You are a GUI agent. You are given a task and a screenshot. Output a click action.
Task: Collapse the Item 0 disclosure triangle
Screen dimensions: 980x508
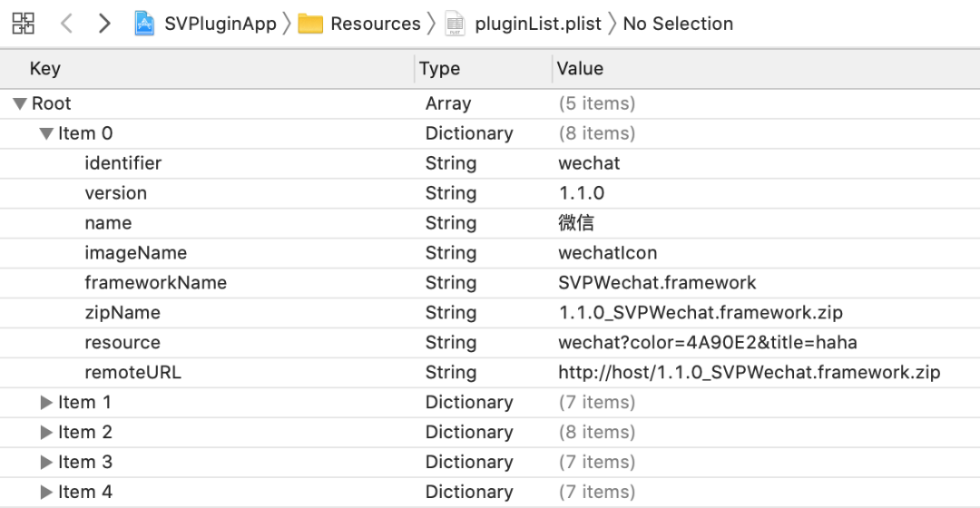pos(46,133)
